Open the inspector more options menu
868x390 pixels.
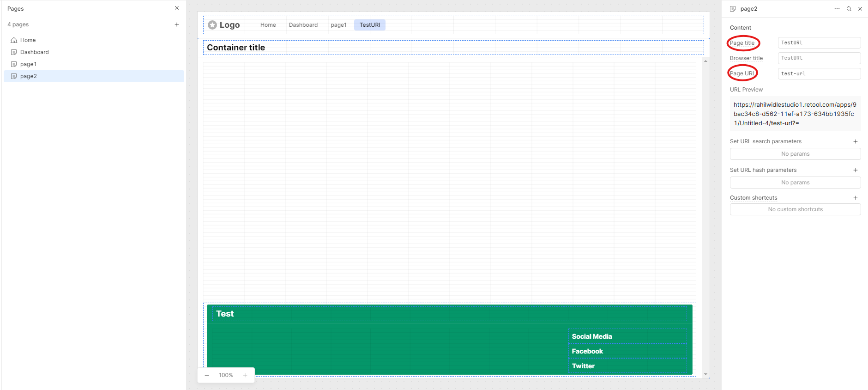[x=837, y=9]
